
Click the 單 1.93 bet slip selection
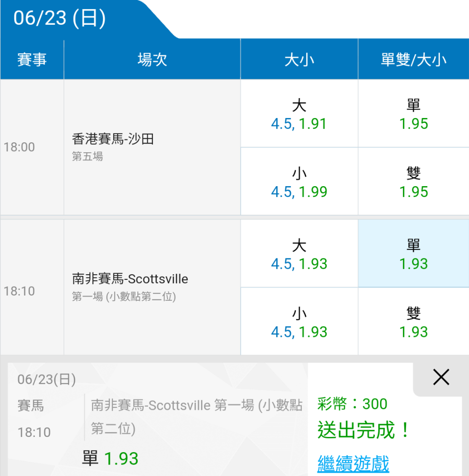110,458
